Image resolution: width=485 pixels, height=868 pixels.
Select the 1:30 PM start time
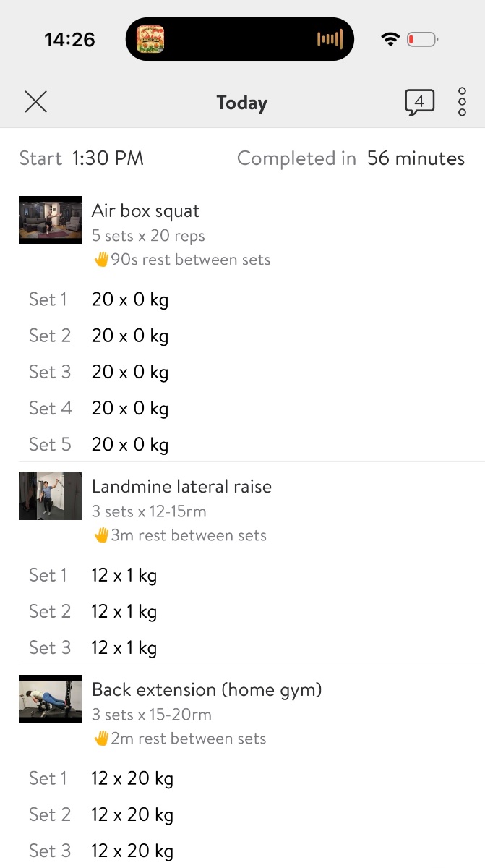[x=108, y=158]
